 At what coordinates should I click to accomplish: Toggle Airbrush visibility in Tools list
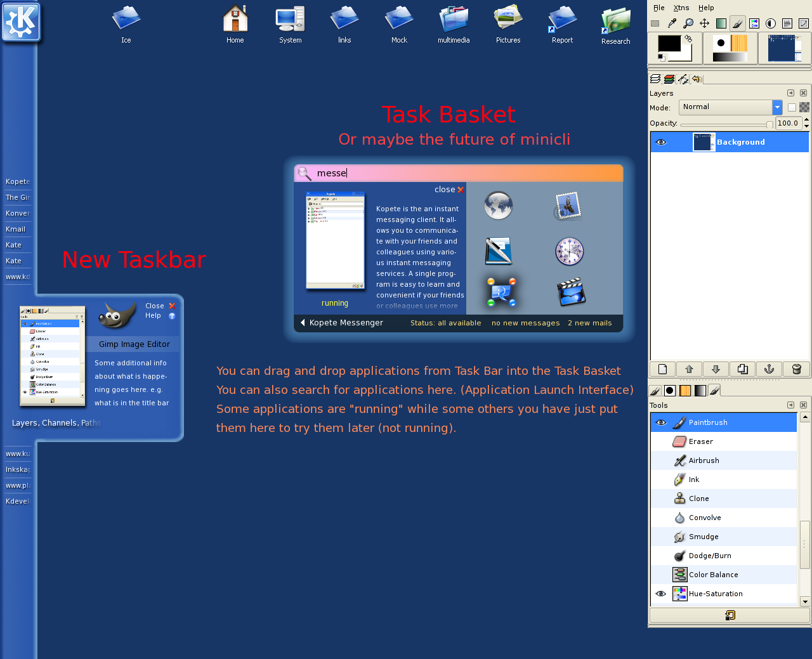661,460
